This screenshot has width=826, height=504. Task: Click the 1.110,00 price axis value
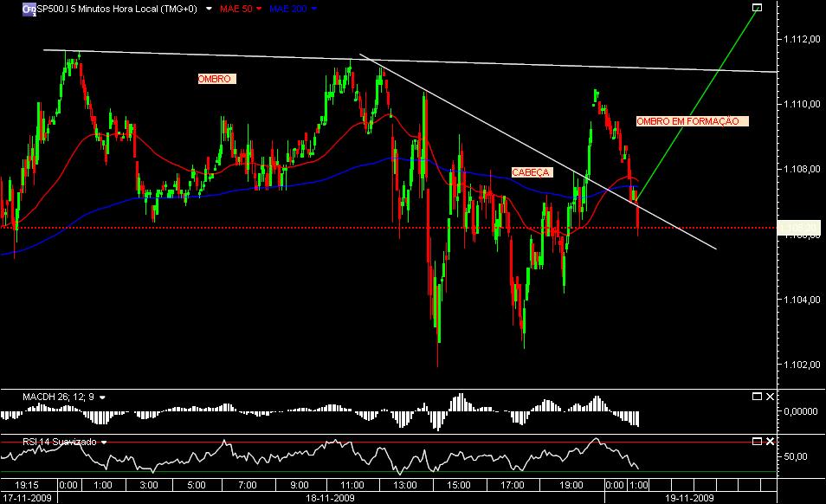click(x=802, y=104)
